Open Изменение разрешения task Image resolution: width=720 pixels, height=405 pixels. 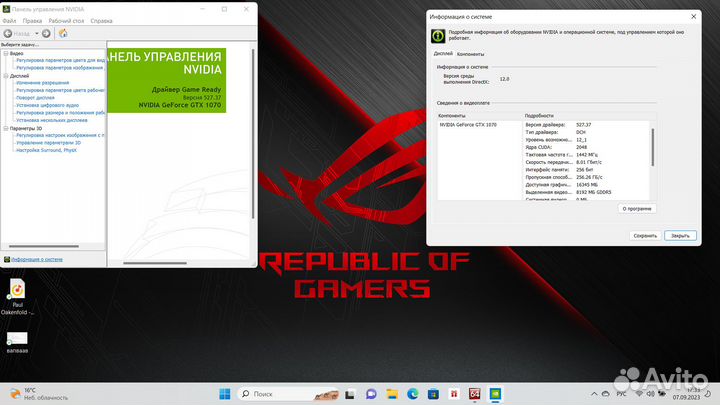pyautogui.click(x=43, y=83)
